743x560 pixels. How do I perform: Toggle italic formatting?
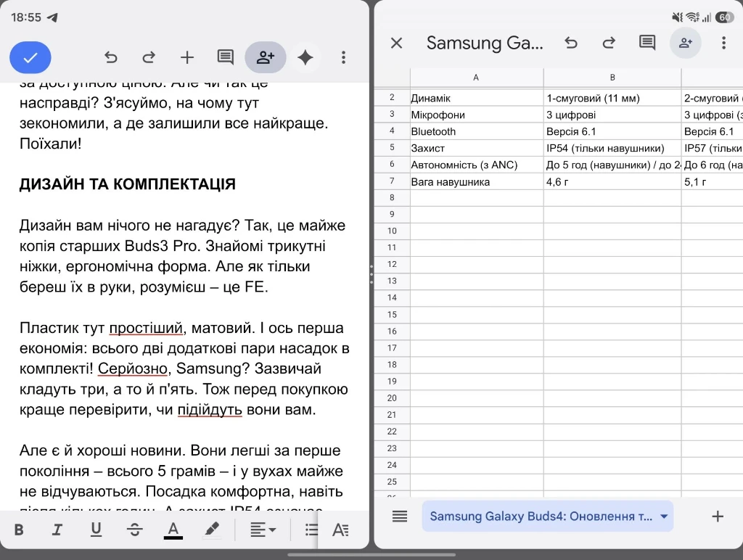(x=57, y=530)
